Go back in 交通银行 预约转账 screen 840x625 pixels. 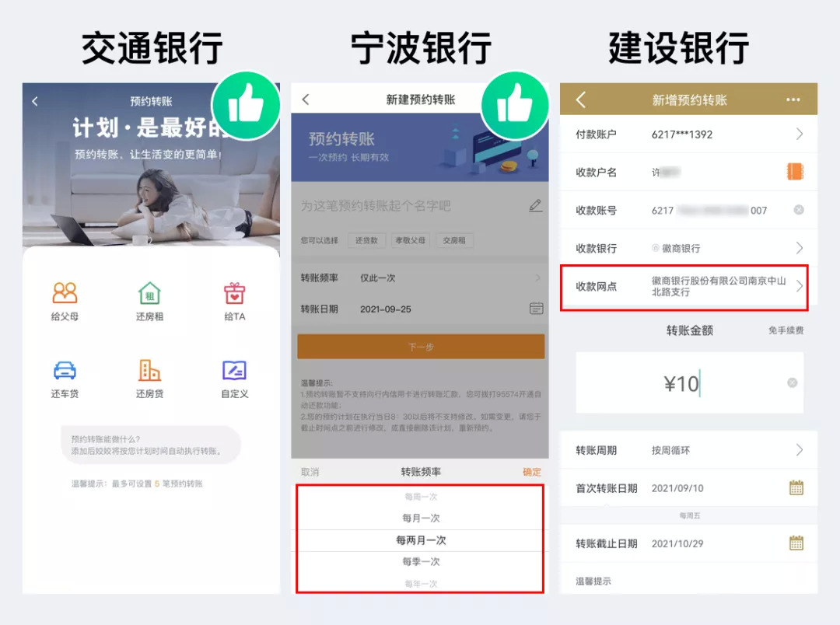pos(35,101)
